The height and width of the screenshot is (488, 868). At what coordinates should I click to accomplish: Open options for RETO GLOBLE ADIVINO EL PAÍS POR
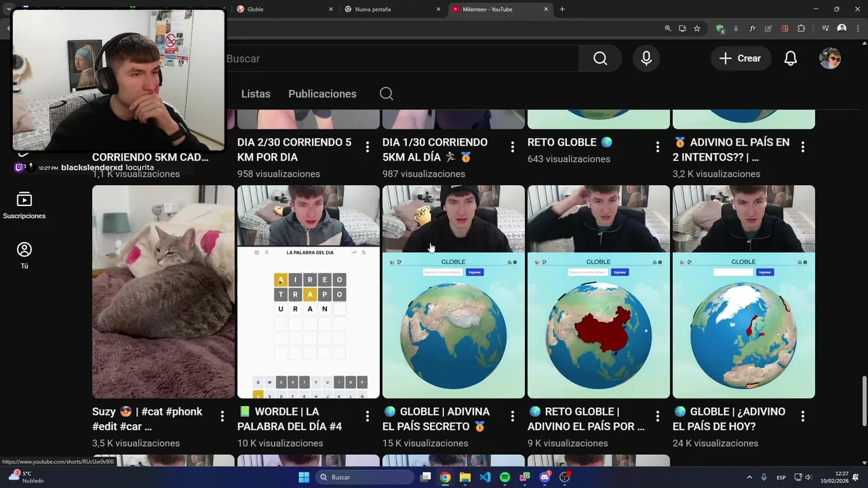pyautogui.click(x=658, y=416)
